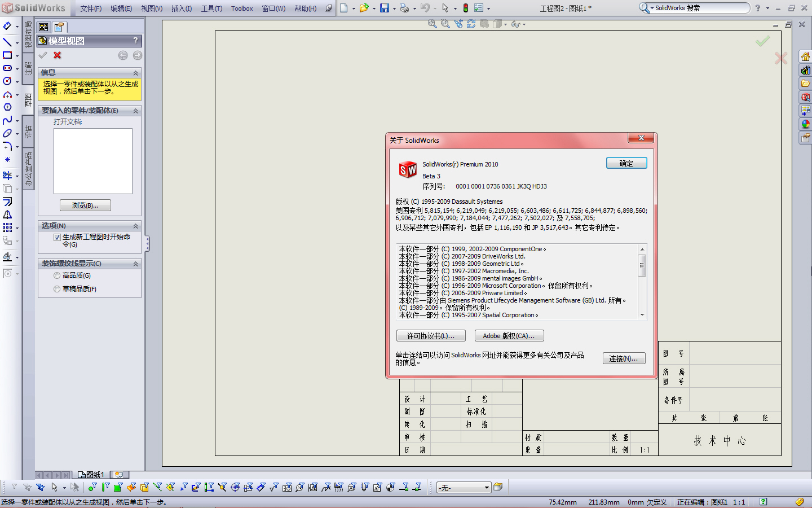The width and height of the screenshot is (812, 508).
Task: Open the 视图布局 vertical tab
Action: [28, 34]
